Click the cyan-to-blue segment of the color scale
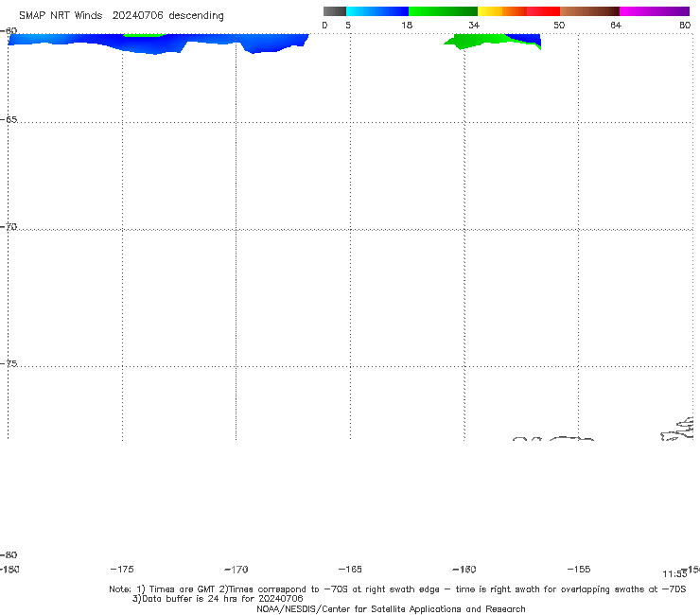700x615 pixels. click(x=377, y=11)
